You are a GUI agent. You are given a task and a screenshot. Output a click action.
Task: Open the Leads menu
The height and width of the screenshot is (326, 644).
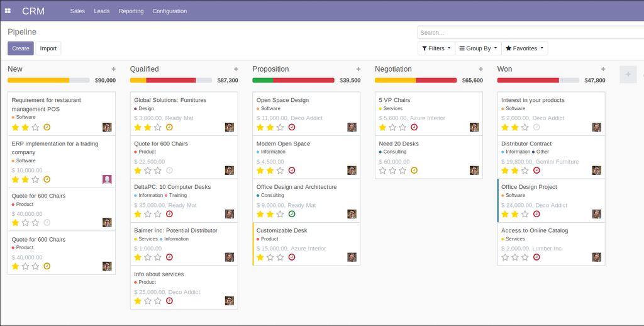[102, 11]
